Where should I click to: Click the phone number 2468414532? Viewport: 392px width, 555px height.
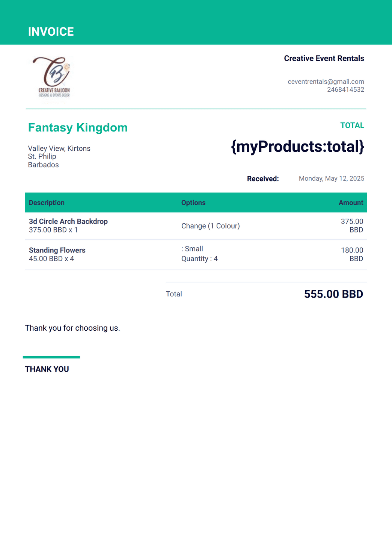tap(345, 89)
